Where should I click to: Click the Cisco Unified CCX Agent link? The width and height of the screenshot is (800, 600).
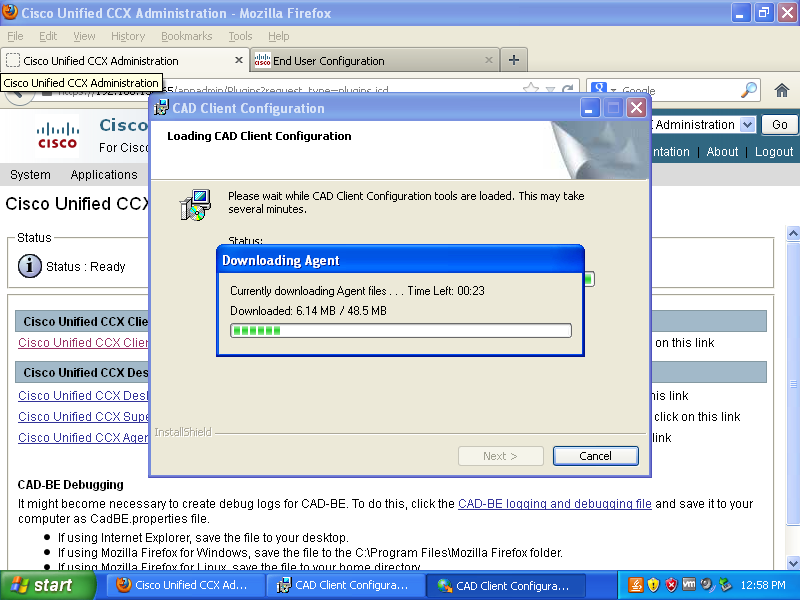pyautogui.click(x=83, y=437)
